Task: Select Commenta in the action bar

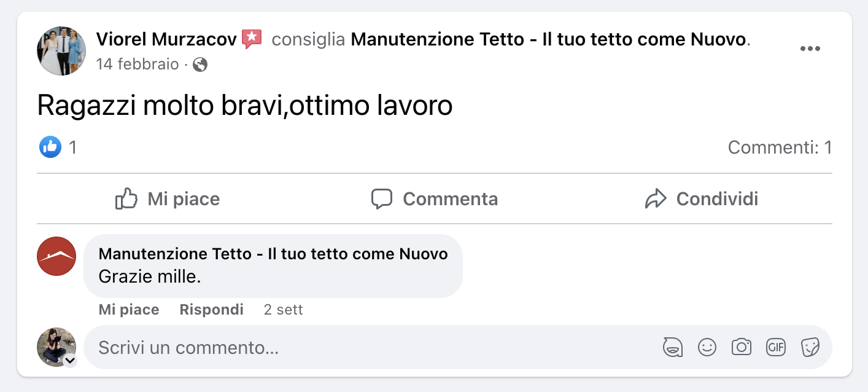Action: [x=435, y=199]
